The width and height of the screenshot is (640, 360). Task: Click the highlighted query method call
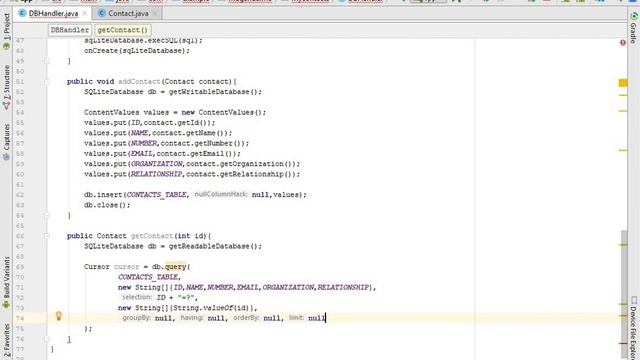[x=176, y=267]
